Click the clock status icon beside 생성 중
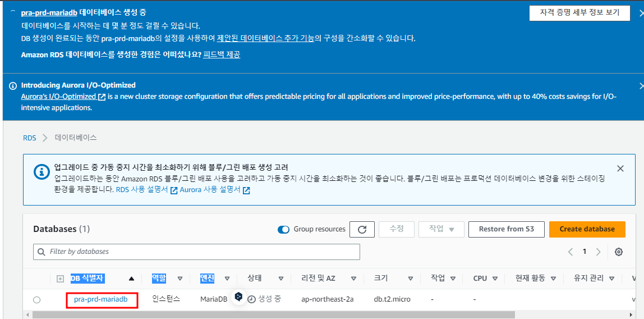Viewport: 644px width, 319px height. point(251,299)
